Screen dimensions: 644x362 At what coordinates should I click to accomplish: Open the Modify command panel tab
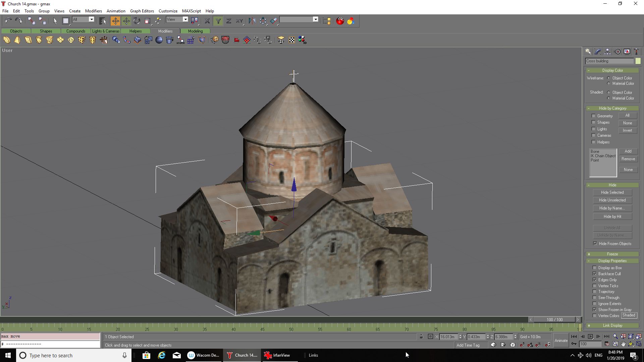click(x=598, y=52)
